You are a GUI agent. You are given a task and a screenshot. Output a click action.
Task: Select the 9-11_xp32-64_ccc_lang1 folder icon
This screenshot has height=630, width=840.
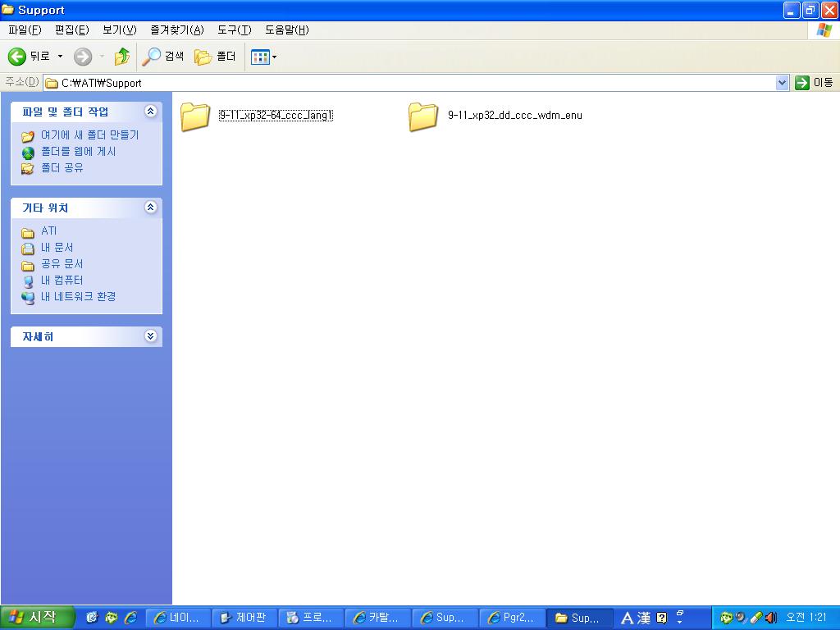pos(195,116)
